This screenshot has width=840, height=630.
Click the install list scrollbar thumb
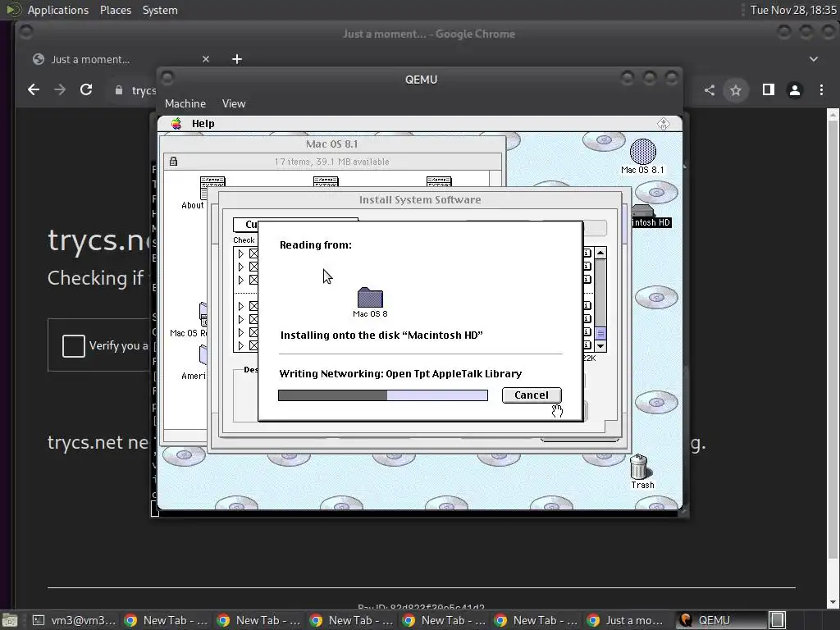tap(600, 333)
